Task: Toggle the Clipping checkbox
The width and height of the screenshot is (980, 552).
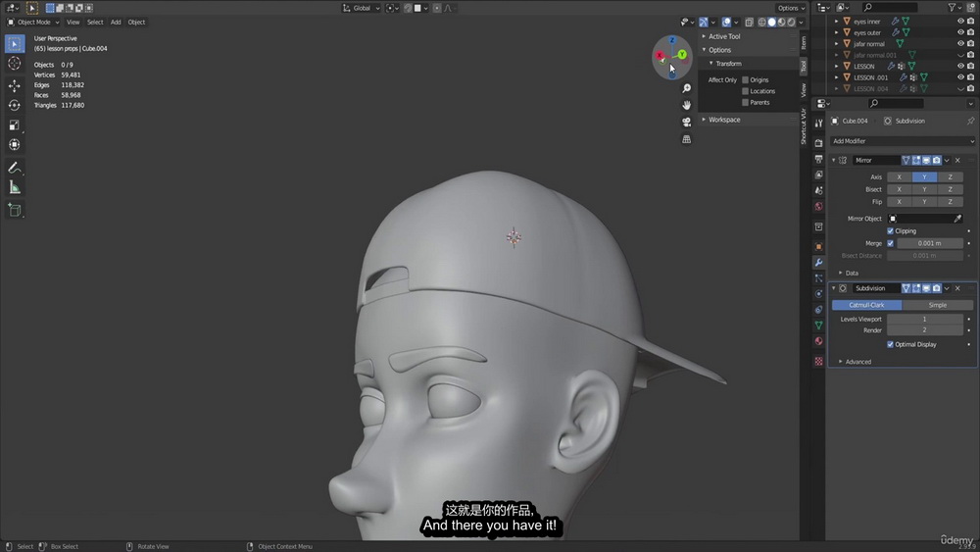Action: tap(891, 230)
